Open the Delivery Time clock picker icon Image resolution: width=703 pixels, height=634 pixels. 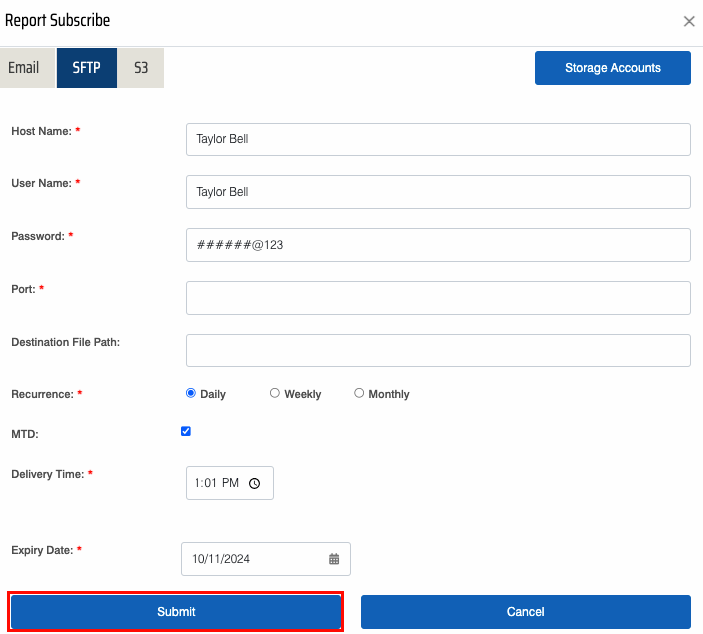click(254, 483)
